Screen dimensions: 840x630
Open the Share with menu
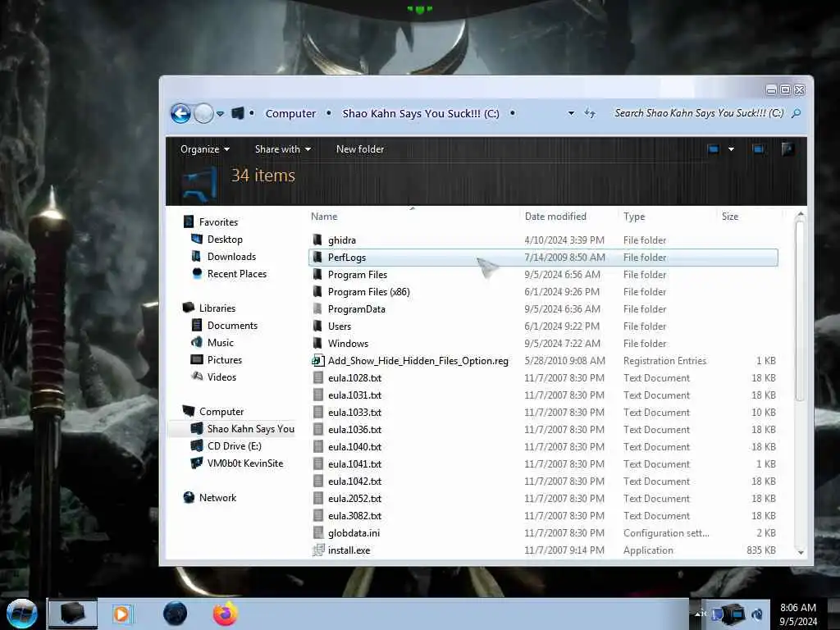[282, 149]
